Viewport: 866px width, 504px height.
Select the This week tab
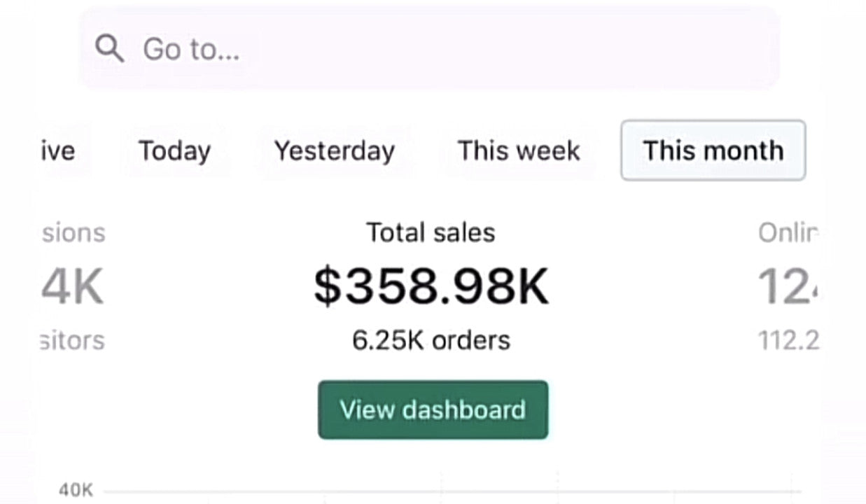tap(519, 150)
